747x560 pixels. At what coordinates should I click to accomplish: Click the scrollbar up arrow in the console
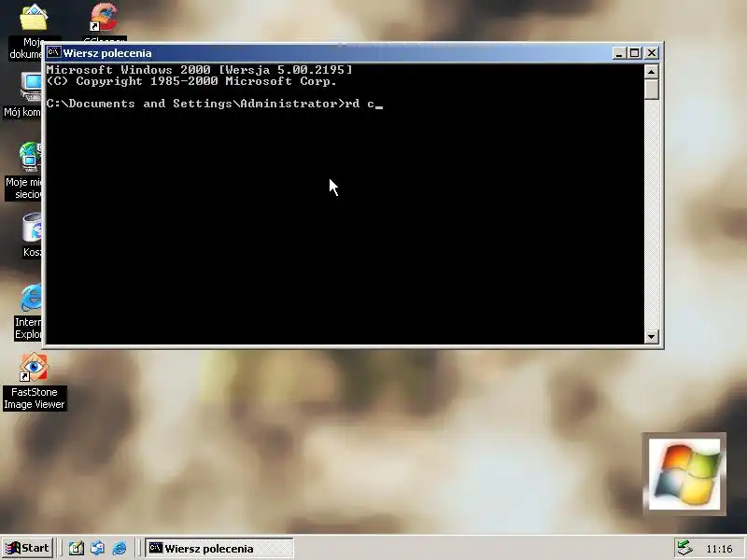[651, 72]
